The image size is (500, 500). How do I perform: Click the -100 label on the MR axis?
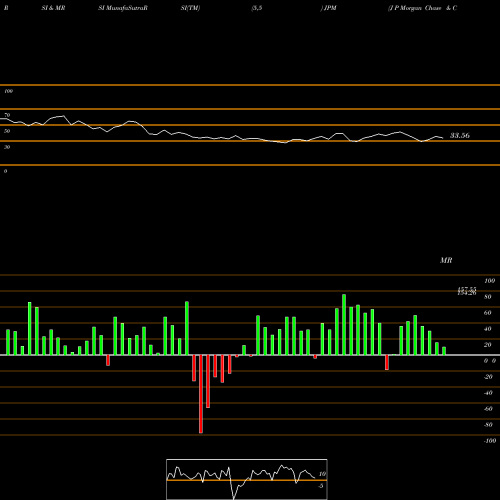click(490, 441)
